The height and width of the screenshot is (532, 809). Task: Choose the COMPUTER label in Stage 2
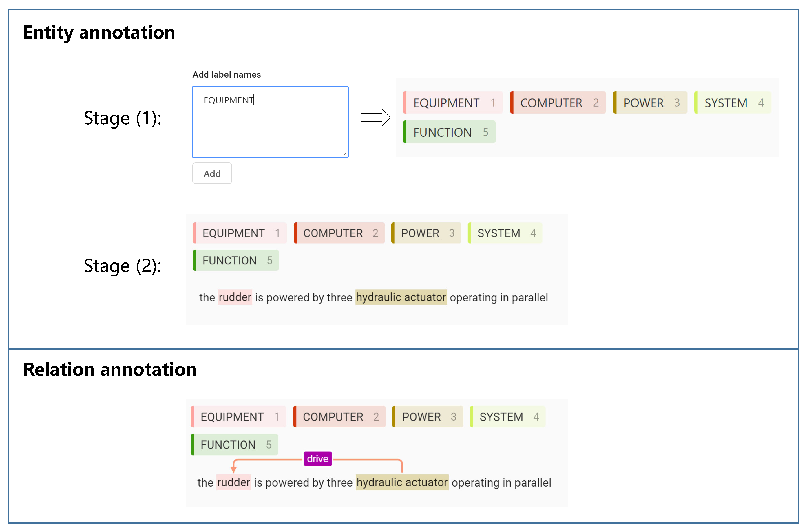[x=339, y=233]
